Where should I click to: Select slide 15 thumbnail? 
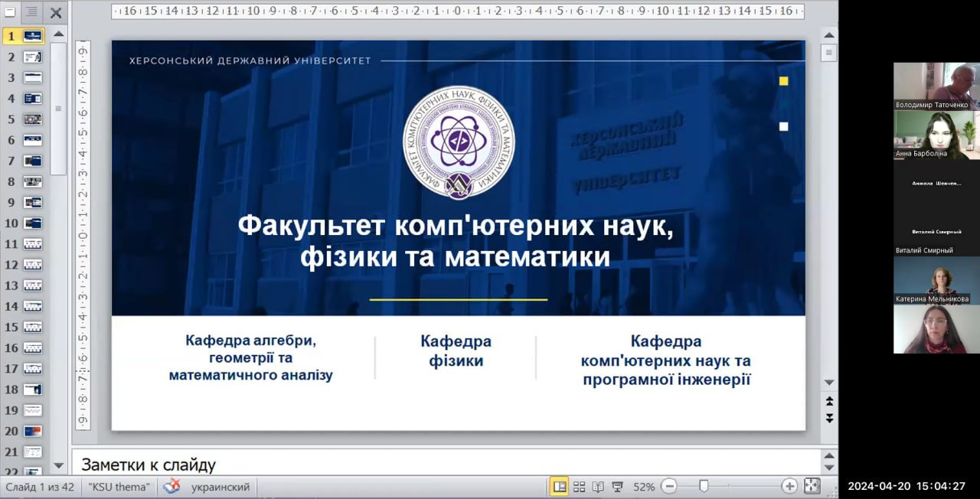click(x=32, y=327)
